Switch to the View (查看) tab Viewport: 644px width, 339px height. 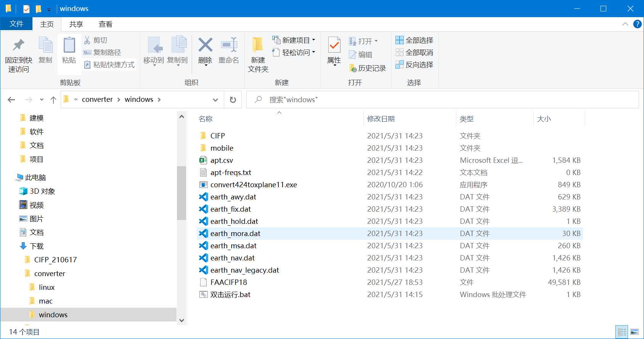(106, 24)
